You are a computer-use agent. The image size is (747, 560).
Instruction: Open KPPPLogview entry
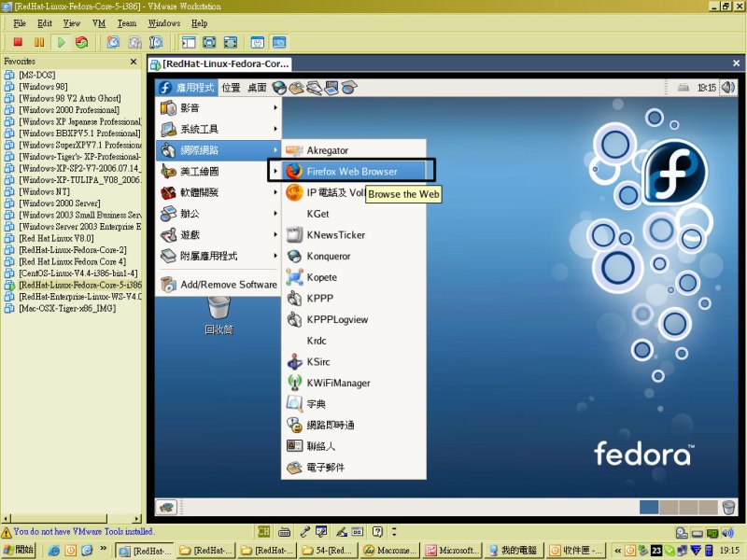(354, 319)
